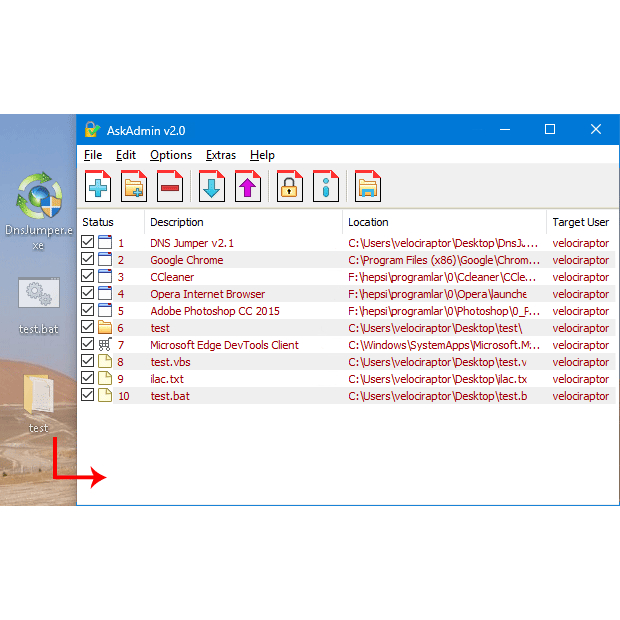
Task: Select Microsoft Edge DevTools Client description
Action: (x=224, y=345)
